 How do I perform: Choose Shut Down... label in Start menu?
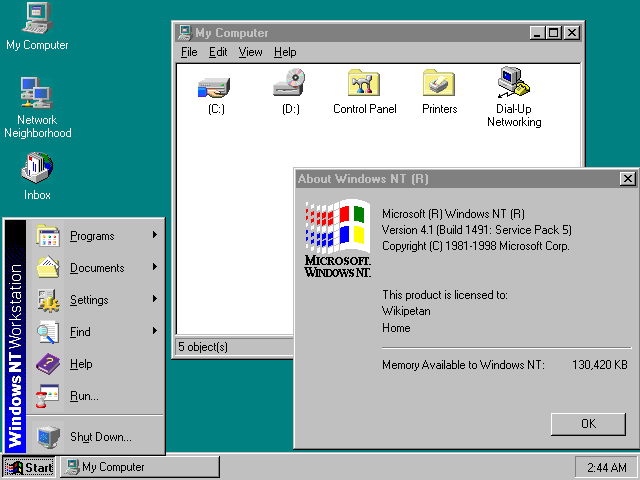pyautogui.click(x=101, y=437)
